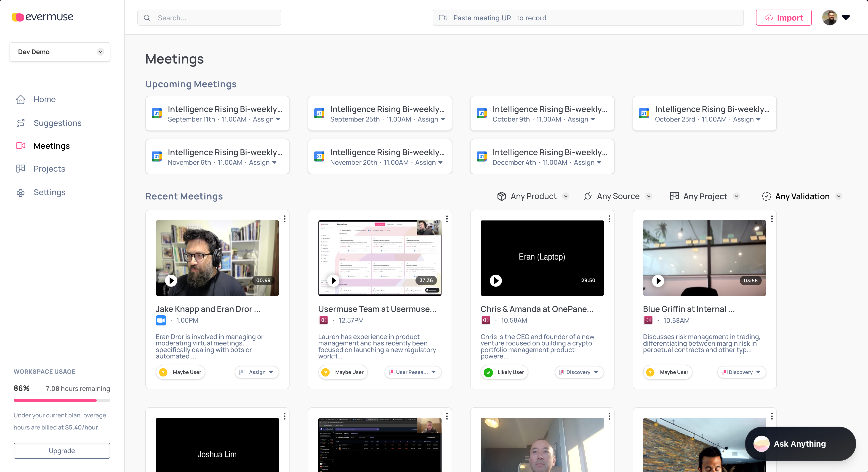Click the Home icon in the sidebar
The image size is (868, 472).
coord(20,99)
